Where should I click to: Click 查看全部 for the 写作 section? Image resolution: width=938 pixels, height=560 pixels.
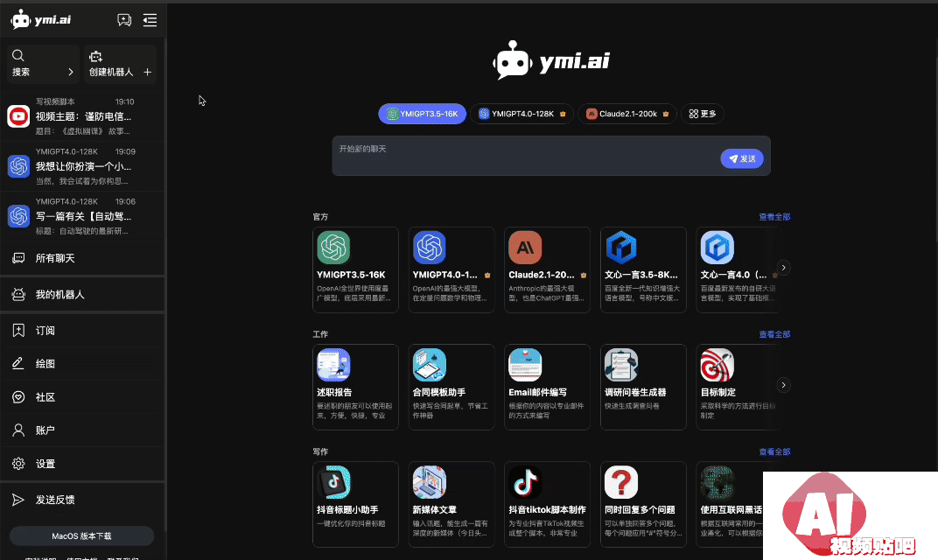click(x=774, y=451)
